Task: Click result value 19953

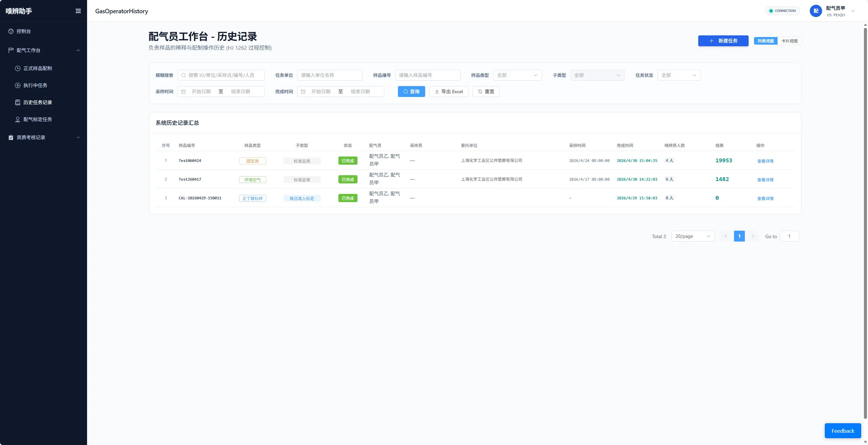Action: point(723,161)
